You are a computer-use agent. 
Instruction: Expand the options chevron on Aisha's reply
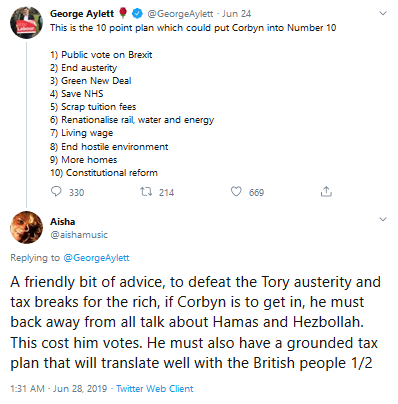click(383, 219)
